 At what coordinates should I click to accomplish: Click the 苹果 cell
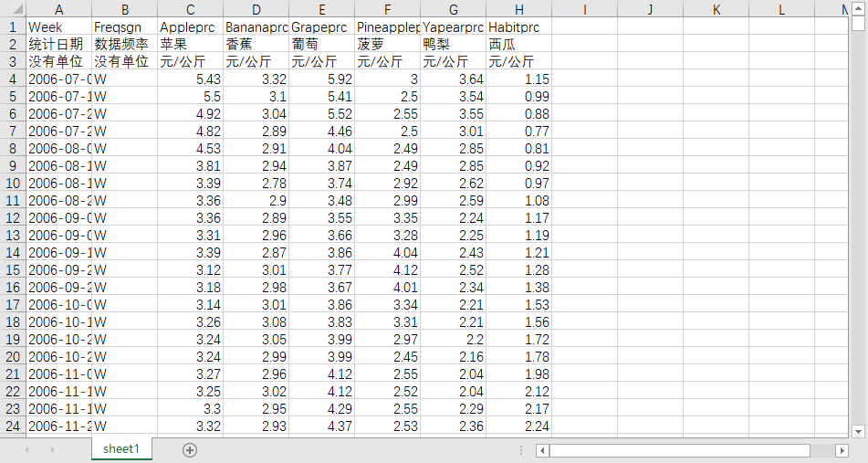(x=191, y=44)
